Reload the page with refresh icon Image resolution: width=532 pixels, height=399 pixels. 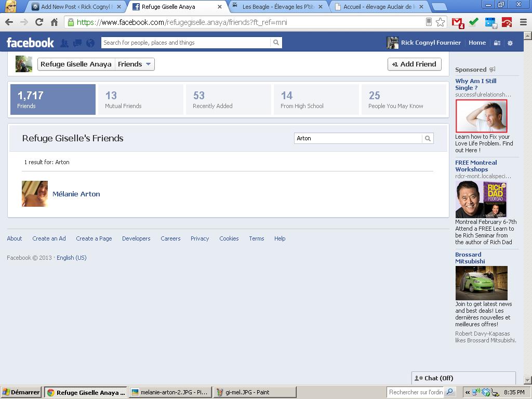pyautogui.click(x=39, y=22)
